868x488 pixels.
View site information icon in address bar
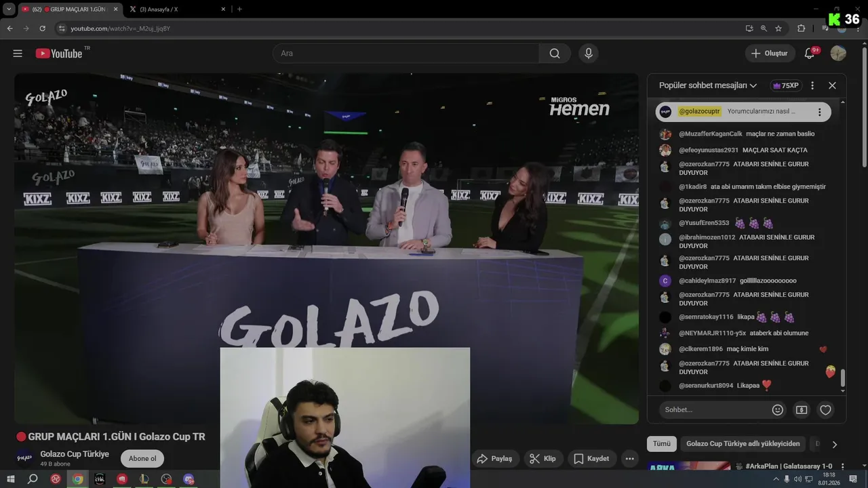click(62, 28)
